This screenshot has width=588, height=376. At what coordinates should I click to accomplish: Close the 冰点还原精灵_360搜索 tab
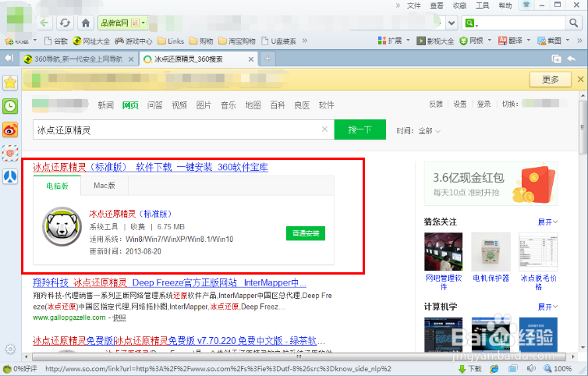(x=251, y=59)
